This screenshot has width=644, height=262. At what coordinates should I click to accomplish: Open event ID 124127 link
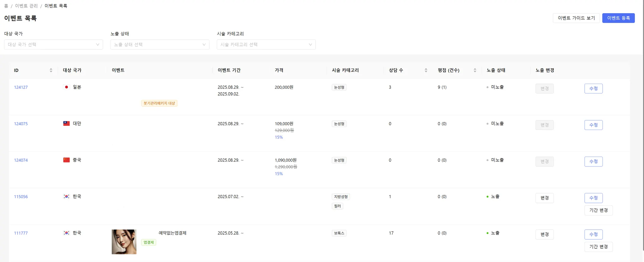pos(21,87)
